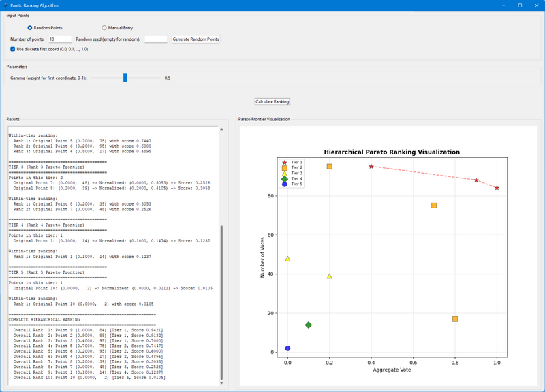Maximize the Pareto Ranking Algorithm window

(x=520, y=5)
